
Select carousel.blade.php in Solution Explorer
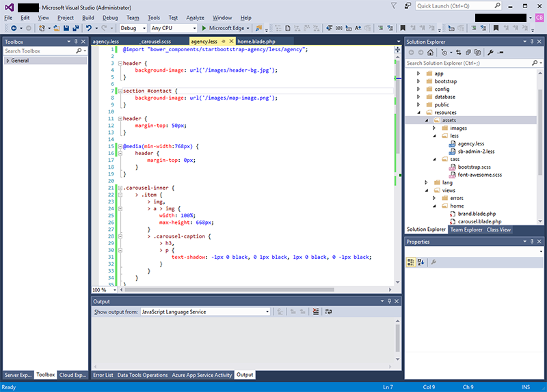click(480, 222)
